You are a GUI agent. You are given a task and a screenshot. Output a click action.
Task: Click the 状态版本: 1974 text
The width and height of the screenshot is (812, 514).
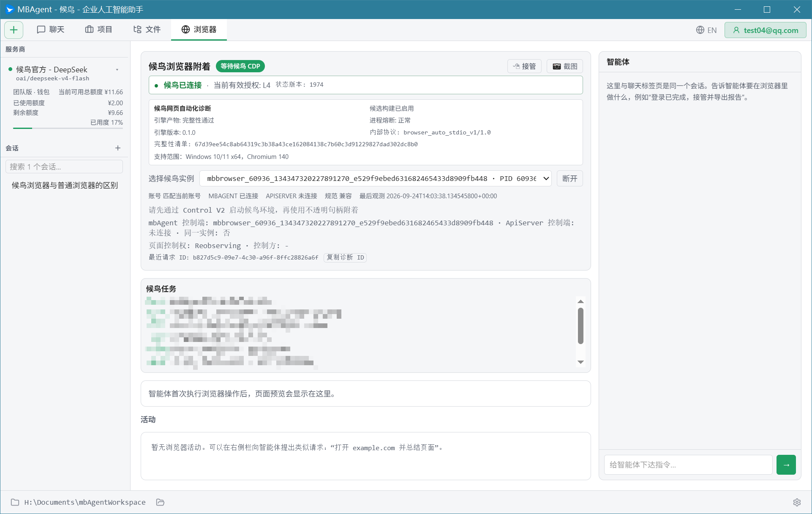tap(300, 85)
